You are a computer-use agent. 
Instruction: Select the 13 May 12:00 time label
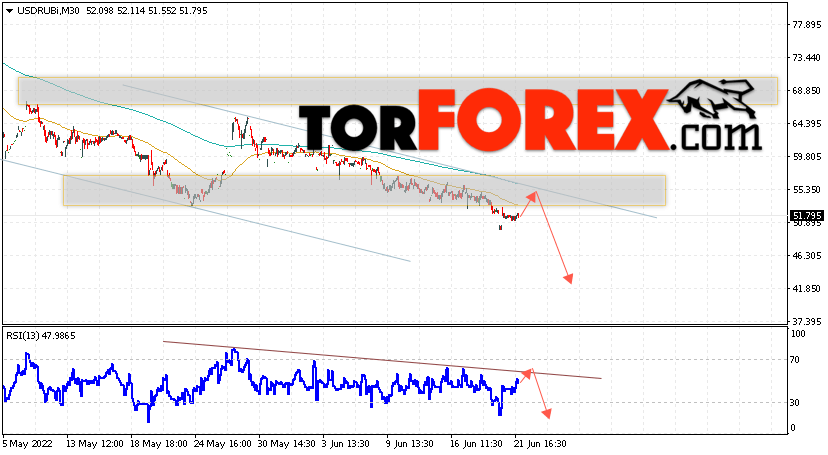tap(95, 444)
